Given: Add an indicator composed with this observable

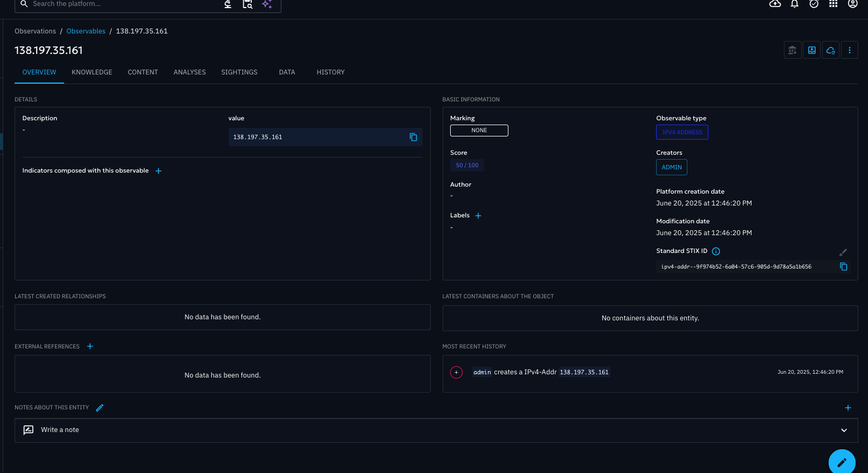Looking at the screenshot, I should tap(159, 171).
